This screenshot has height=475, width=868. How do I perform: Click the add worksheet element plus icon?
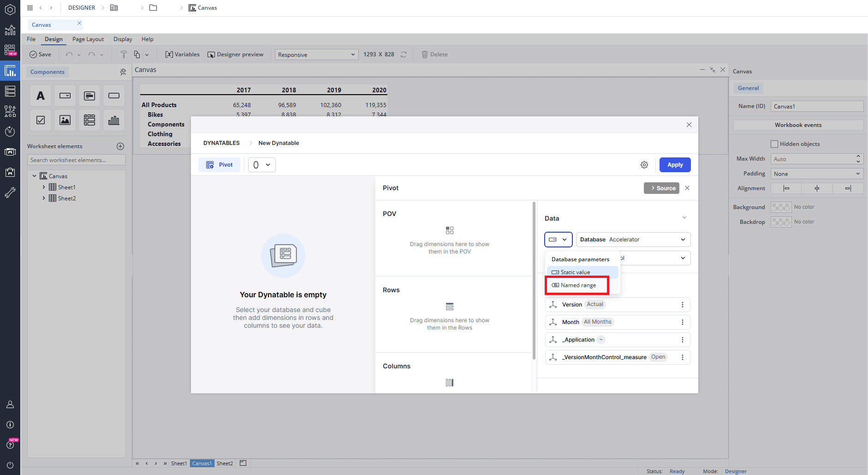[x=120, y=146]
